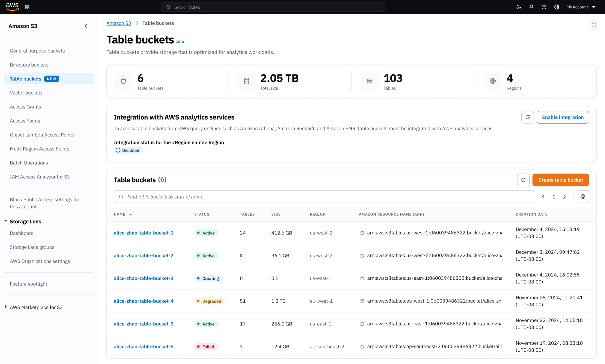This screenshot has height=364, width=605.
Task: Open General purpose buckets
Action: click(x=37, y=51)
